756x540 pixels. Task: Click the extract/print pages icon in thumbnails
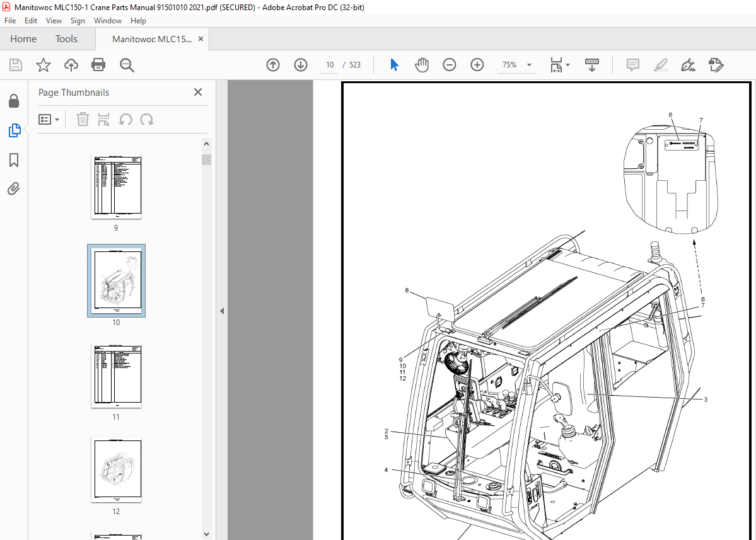[103, 119]
